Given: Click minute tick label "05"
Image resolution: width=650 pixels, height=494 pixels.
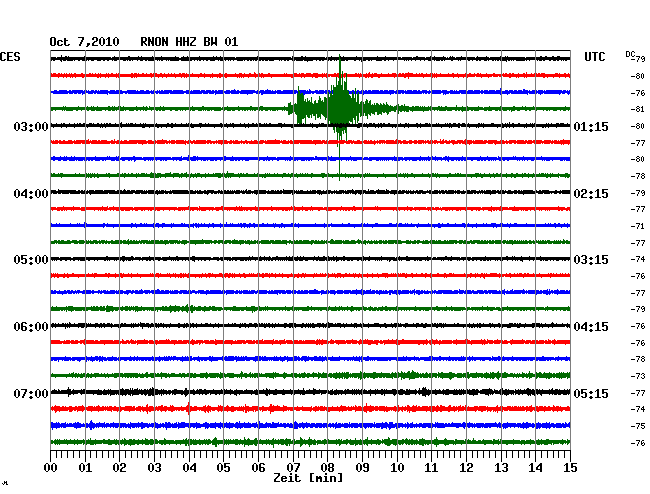Looking at the screenshot, I should tap(223, 467).
